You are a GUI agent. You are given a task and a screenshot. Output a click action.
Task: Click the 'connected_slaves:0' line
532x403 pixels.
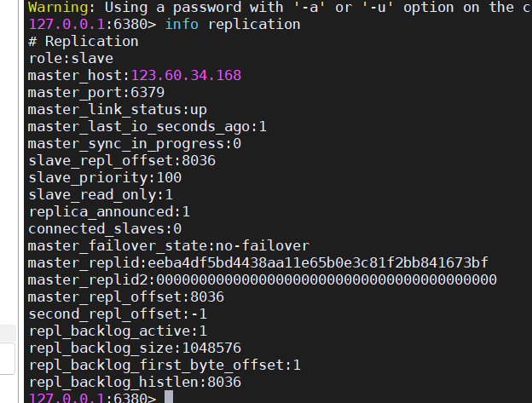pos(105,229)
